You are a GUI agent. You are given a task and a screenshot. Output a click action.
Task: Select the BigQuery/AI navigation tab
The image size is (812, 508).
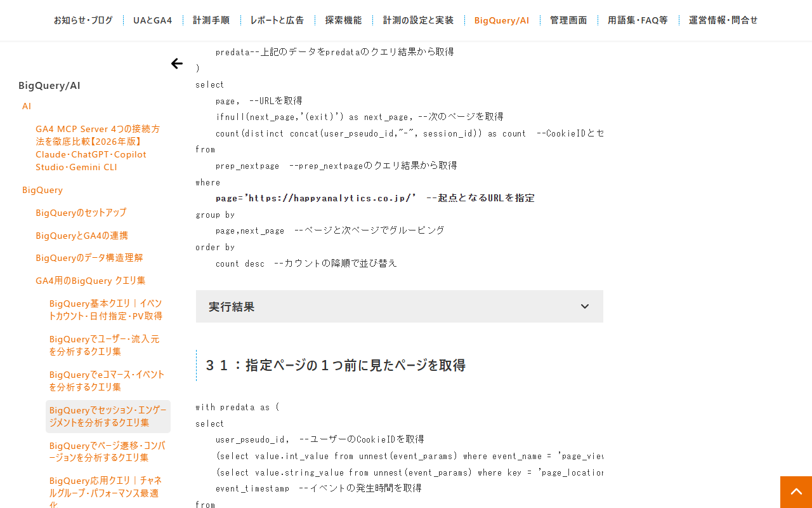tap(502, 20)
